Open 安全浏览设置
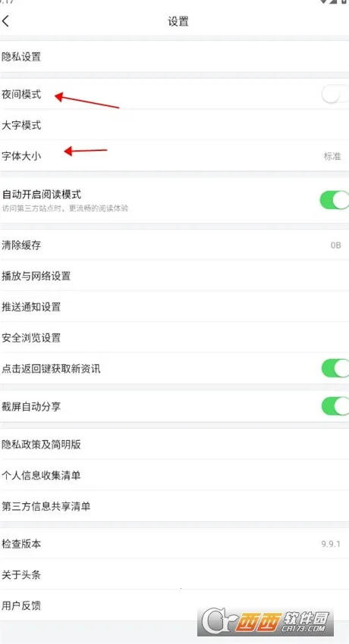349x644 pixels. 174,337
